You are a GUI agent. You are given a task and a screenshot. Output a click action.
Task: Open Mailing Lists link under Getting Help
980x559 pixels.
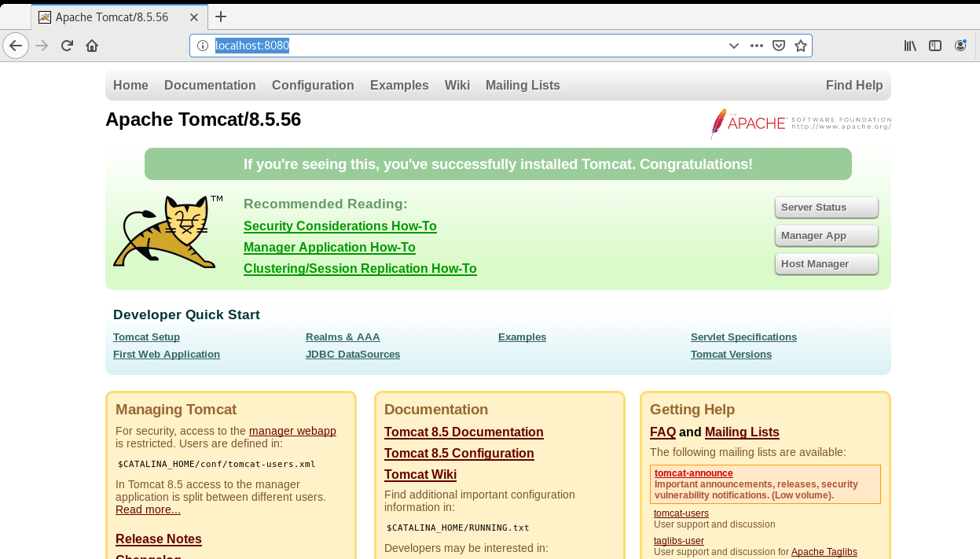coord(742,432)
